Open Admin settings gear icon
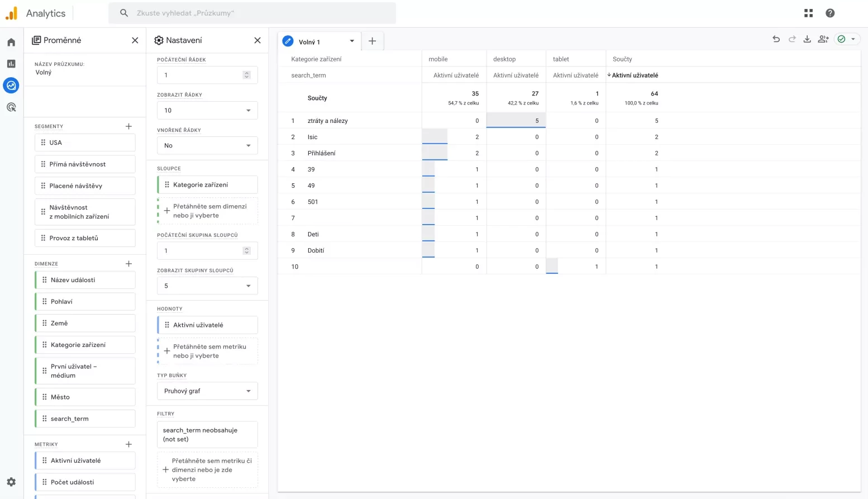The height and width of the screenshot is (499, 868). tap(11, 482)
